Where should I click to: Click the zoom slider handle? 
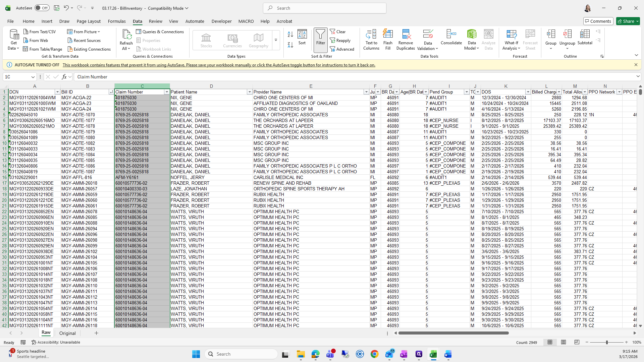(606, 342)
